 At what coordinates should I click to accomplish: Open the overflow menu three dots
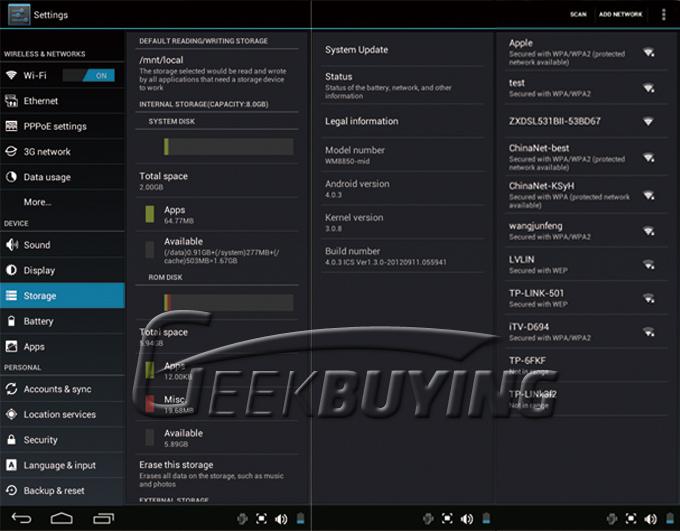tap(664, 15)
